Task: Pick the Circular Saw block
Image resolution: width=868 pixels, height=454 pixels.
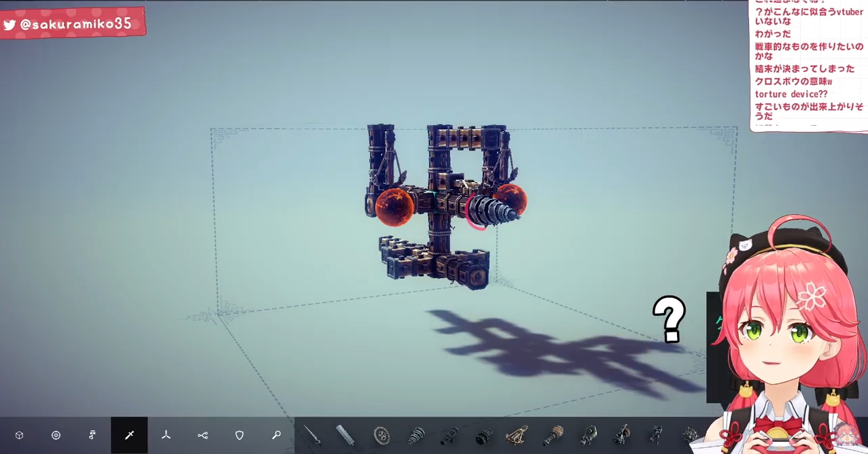Action: pyautogui.click(x=381, y=435)
